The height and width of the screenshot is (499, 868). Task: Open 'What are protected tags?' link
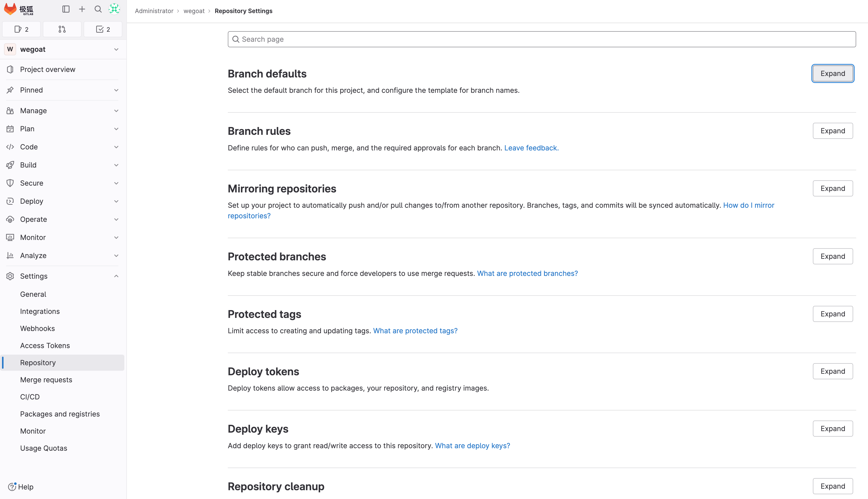pyautogui.click(x=415, y=331)
